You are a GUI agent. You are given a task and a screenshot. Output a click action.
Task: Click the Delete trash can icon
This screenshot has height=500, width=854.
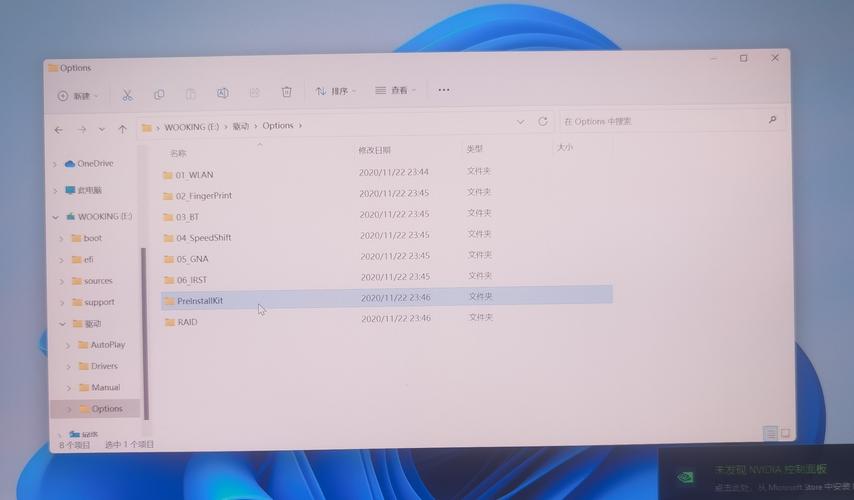286,92
